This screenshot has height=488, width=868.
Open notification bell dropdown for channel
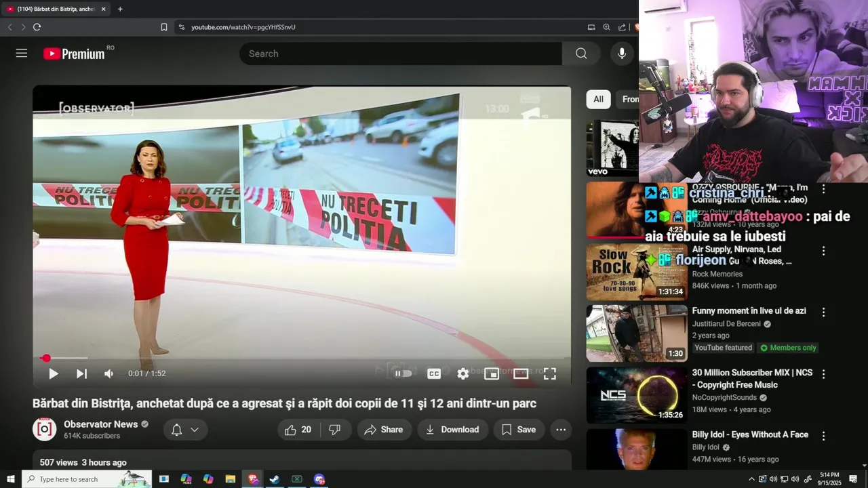click(x=185, y=430)
